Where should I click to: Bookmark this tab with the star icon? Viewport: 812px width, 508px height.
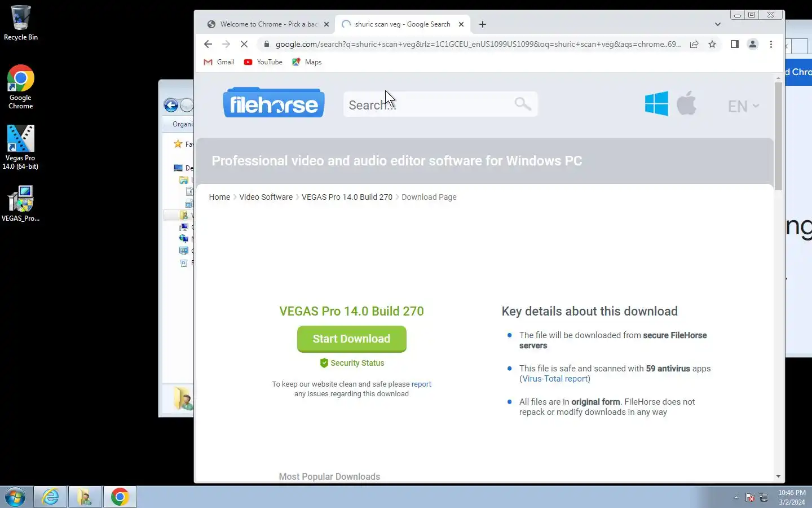click(x=712, y=44)
